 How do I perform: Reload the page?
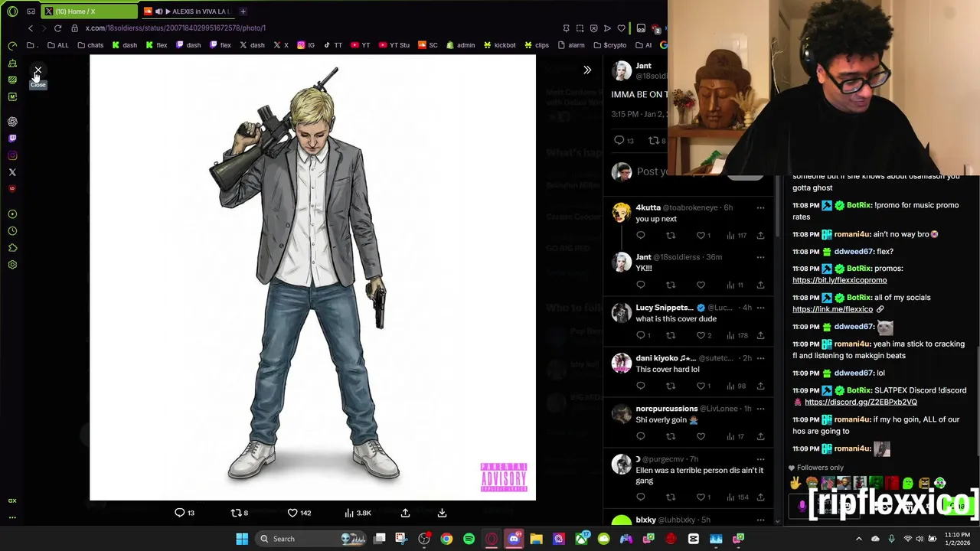coord(57,28)
